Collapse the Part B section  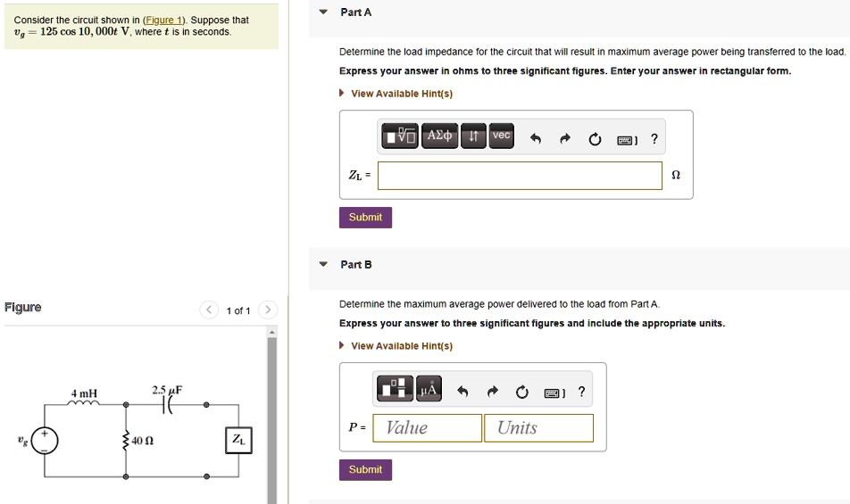click(x=323, y=264)
